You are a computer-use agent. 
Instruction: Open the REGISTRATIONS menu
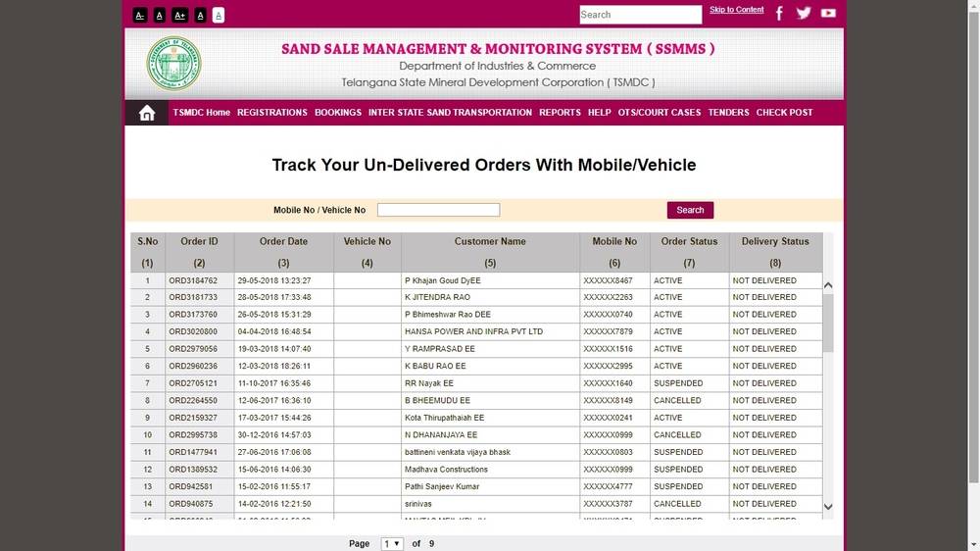coord(272,113)
